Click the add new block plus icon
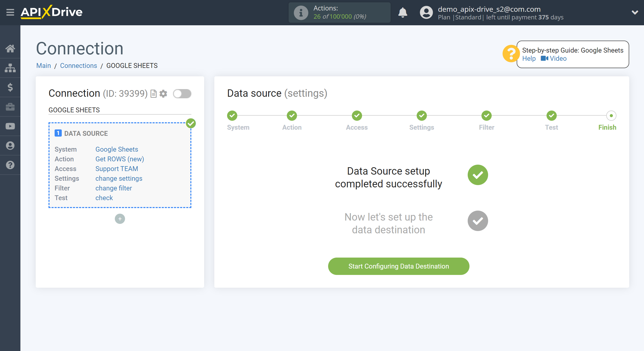This screenshot has width=644, height=351. click(120, 218)
